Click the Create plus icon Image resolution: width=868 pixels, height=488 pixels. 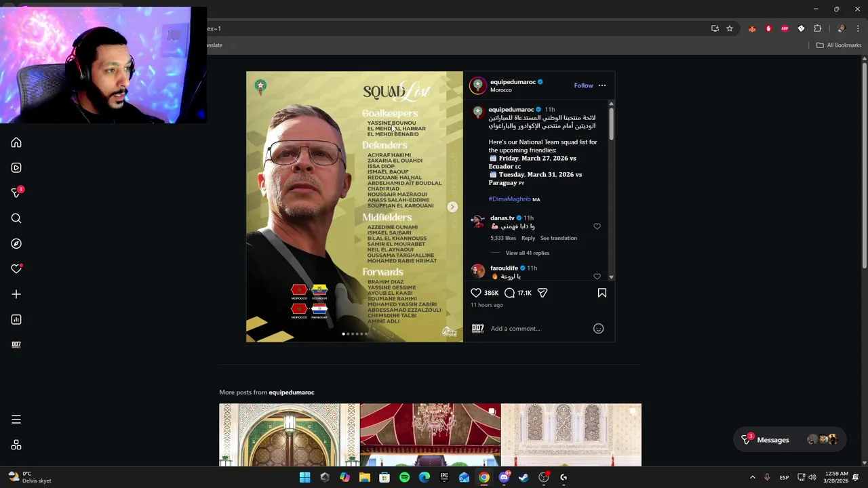(x=16, y=294)
